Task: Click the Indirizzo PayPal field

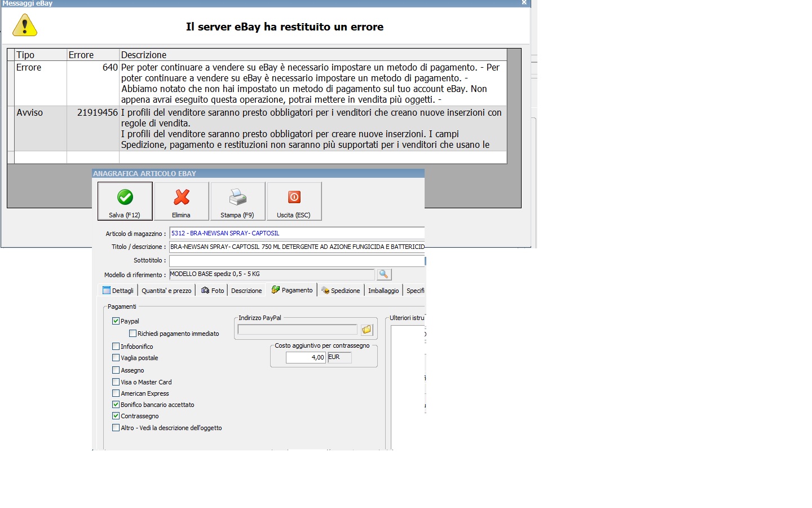Action: tap(298, 330)
